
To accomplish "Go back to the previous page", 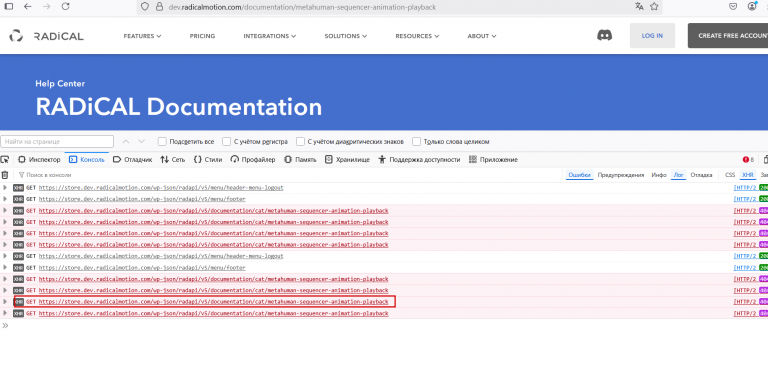I will [x=27, y=7].
